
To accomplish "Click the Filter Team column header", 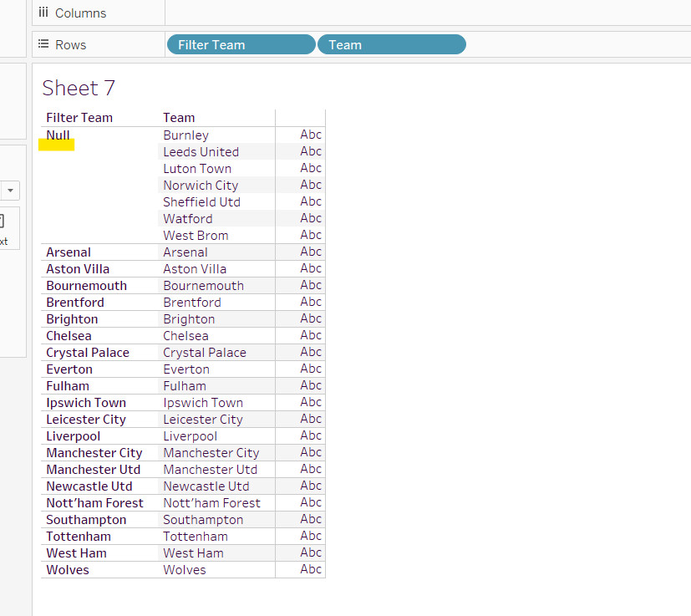I will click(x=79, y=118).
